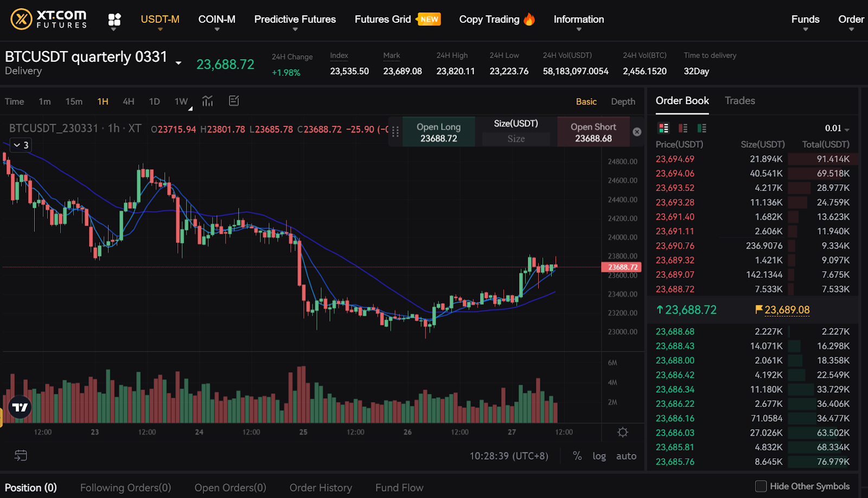Switch to the Trades tab
The image size is (868, 498).
pyautogui.click(x=739, y=101)
